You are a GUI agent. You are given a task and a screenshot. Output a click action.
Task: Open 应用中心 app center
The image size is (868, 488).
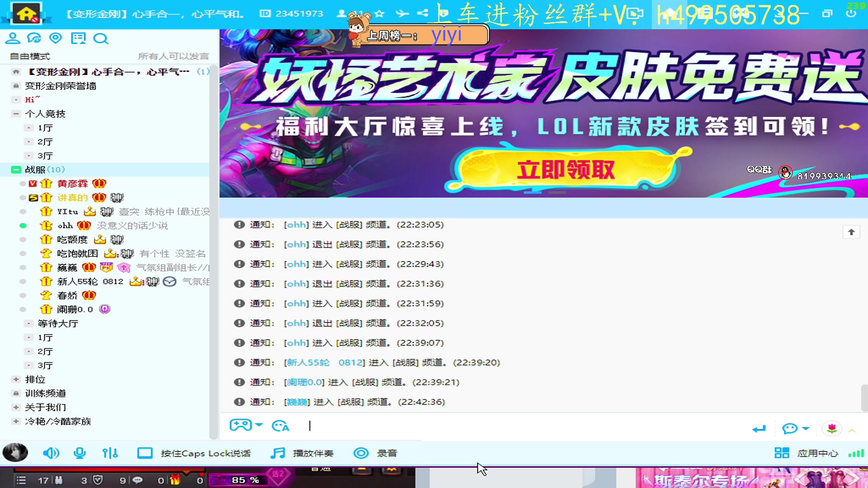pyautogui.click(x=806, y=453)
